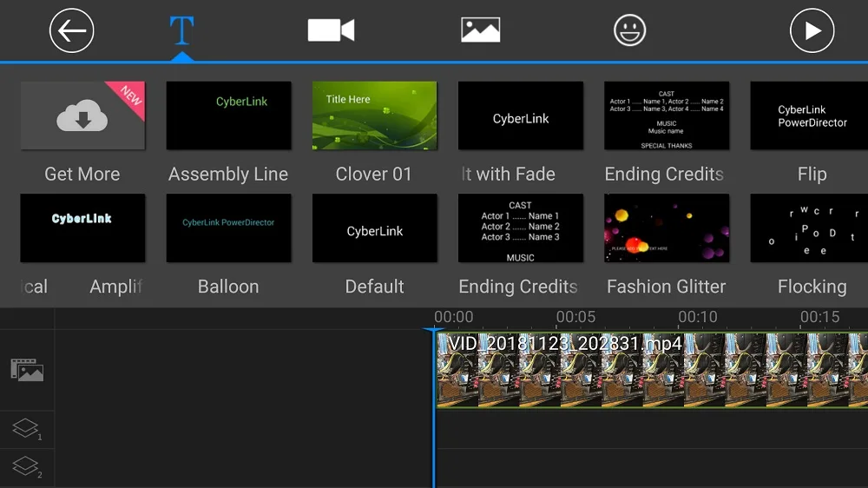Pick the top Ending Credits template
The image size is (868, 488).
click(x=667, y=115)
